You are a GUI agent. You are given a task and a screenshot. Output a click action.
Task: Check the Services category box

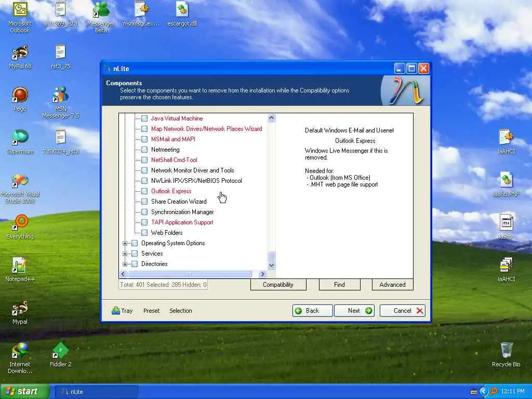(135, 254)
